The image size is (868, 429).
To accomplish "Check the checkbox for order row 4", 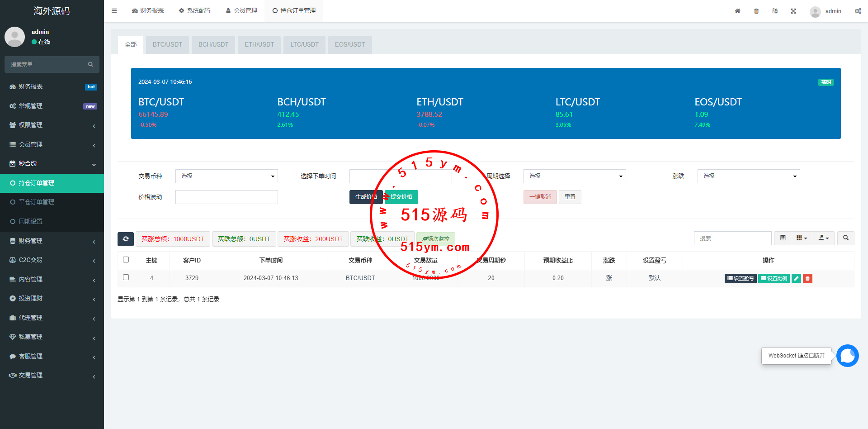I will (x=126, y=277).
